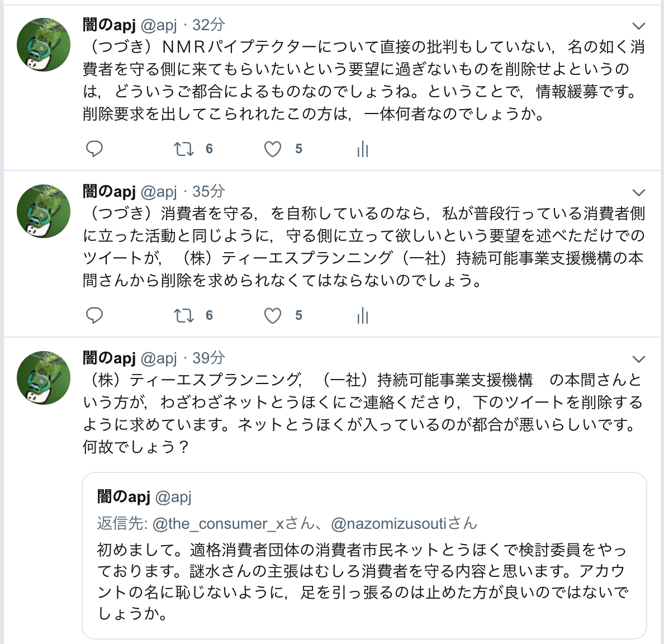This screenshot has height=644, width=664.
Task: Retweet the 35分 tweet
Action: [184, 315]
